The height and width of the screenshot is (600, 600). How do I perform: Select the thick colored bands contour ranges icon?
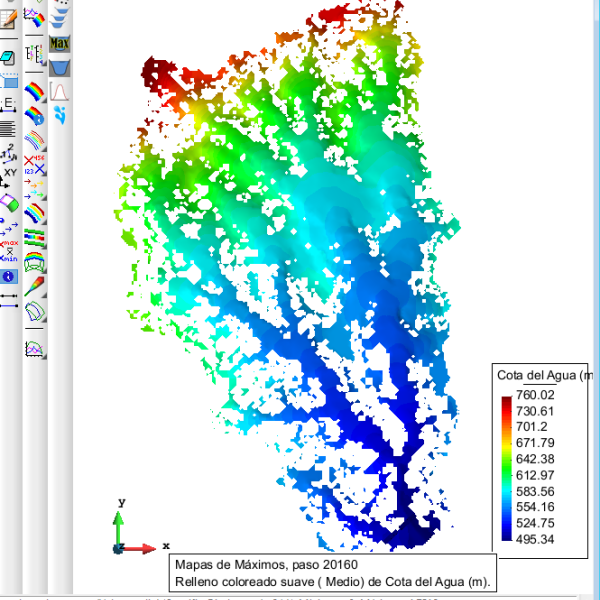tap(35, 214)
